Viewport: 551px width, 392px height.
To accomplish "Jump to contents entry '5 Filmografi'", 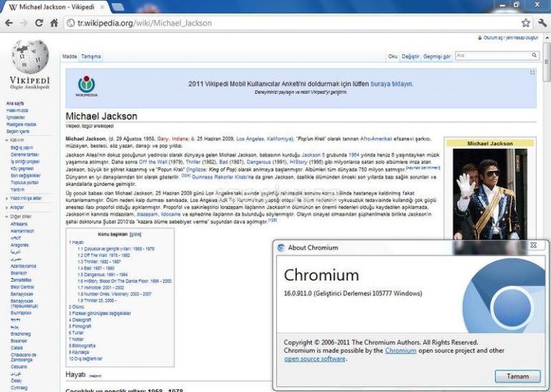I will (x=80, y=326).
